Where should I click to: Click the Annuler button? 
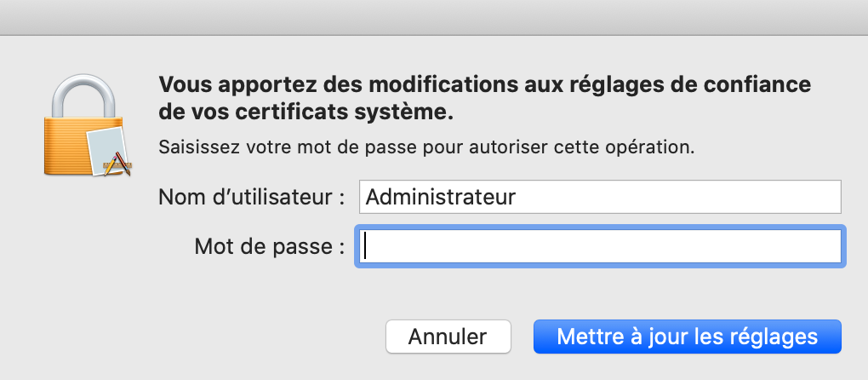448,337
